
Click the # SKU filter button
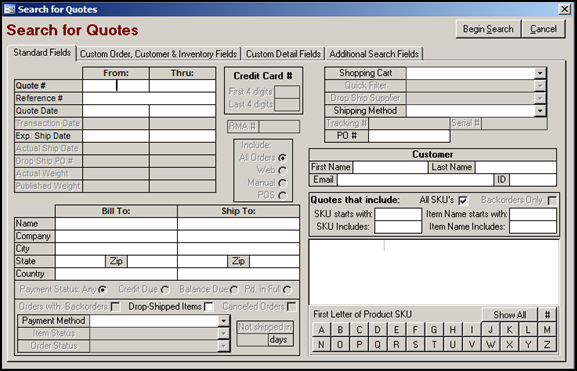tap(547, 315)
